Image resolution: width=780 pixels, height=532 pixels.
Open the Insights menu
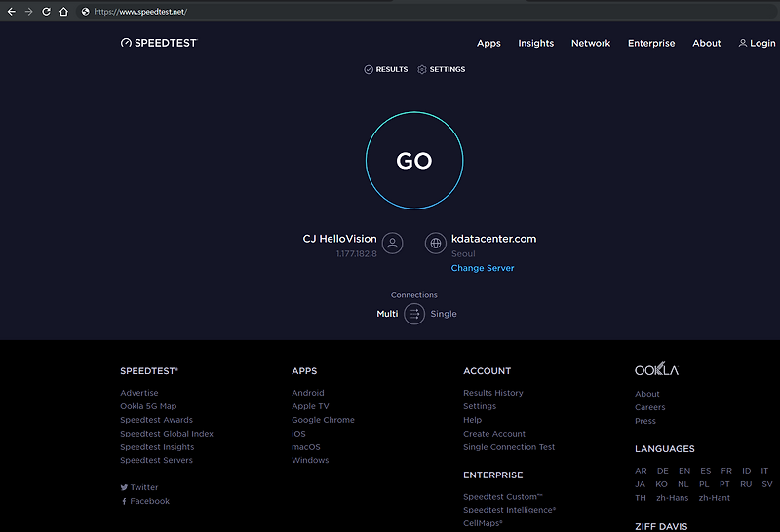(535, 43)
